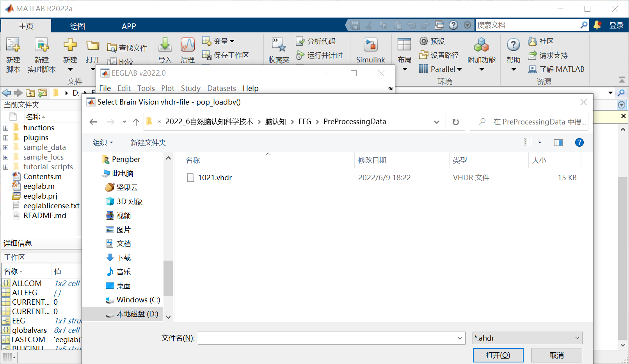The image size is (629, 364).
Task: Open Preferences (预设) gear icon
Action: click(424, 41)
